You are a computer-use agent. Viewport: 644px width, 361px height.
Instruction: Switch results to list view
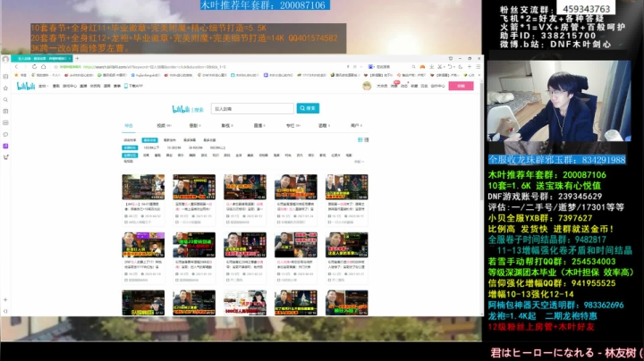(x=367, y=140)
